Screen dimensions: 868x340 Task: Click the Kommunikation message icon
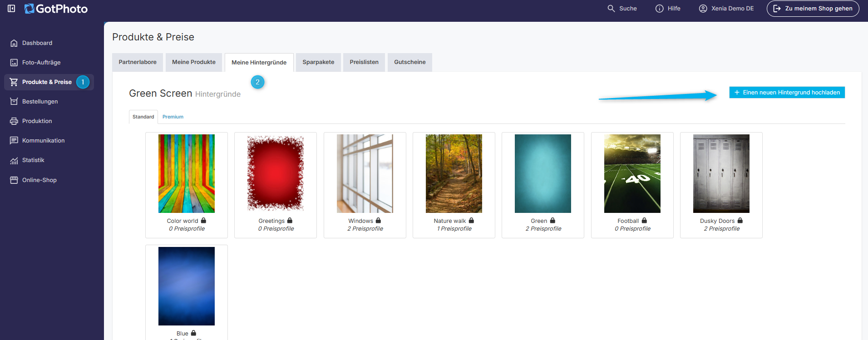pyautogui.click(x=14, y=141)
